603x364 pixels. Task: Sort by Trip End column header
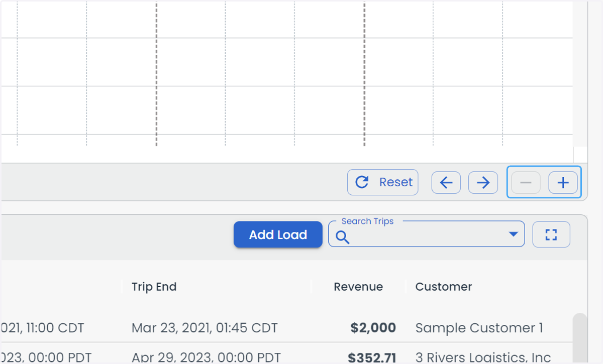154,287
